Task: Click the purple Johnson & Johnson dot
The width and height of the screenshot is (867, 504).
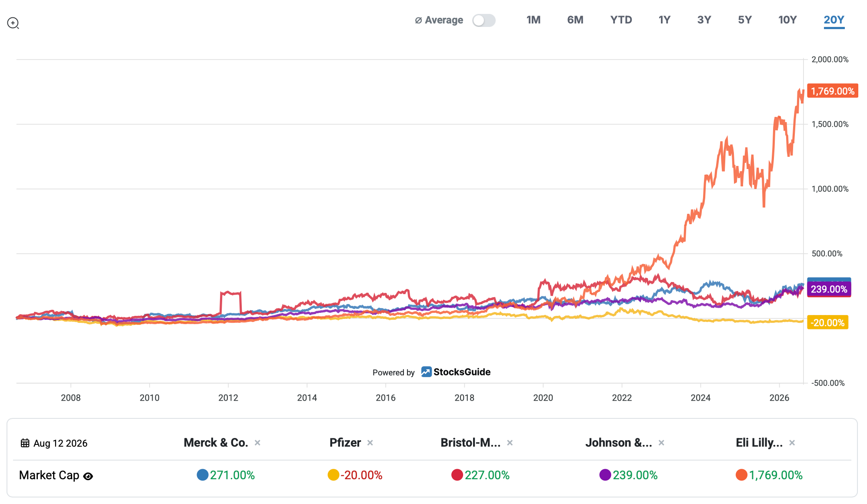Action: point(605,475)
